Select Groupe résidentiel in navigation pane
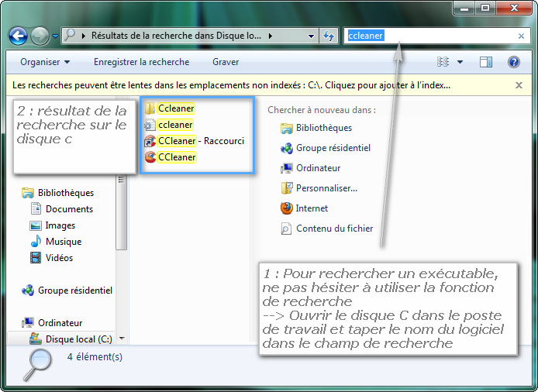 [67, 291]
